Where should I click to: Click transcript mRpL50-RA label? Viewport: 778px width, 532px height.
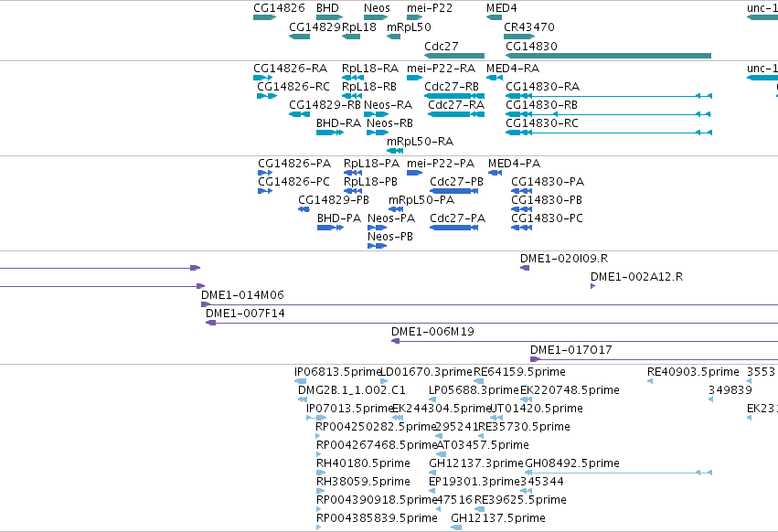(x=421, y=142)
